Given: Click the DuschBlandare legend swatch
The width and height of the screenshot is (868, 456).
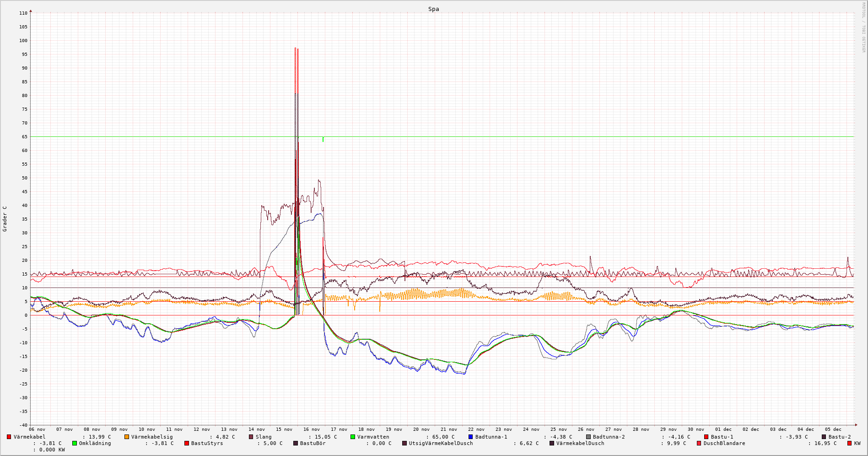Looking at the screenshot, I should pos(699,443).
